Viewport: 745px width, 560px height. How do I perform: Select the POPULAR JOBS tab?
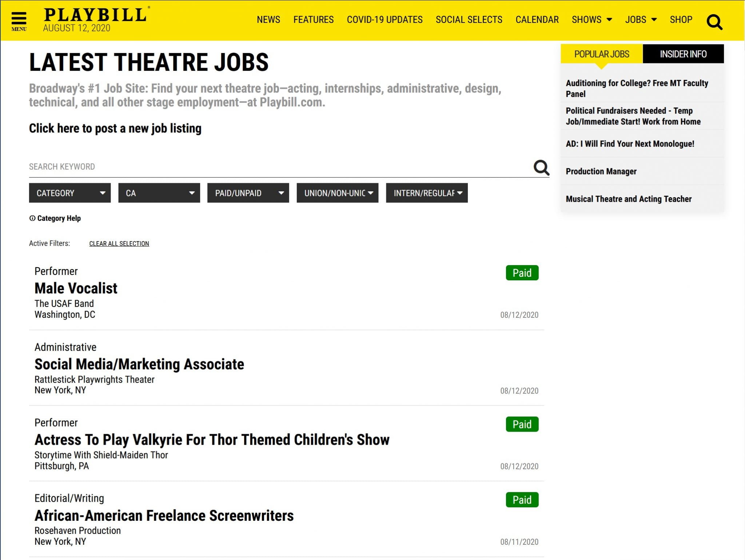pyautogui.click(x=601, y=54)
